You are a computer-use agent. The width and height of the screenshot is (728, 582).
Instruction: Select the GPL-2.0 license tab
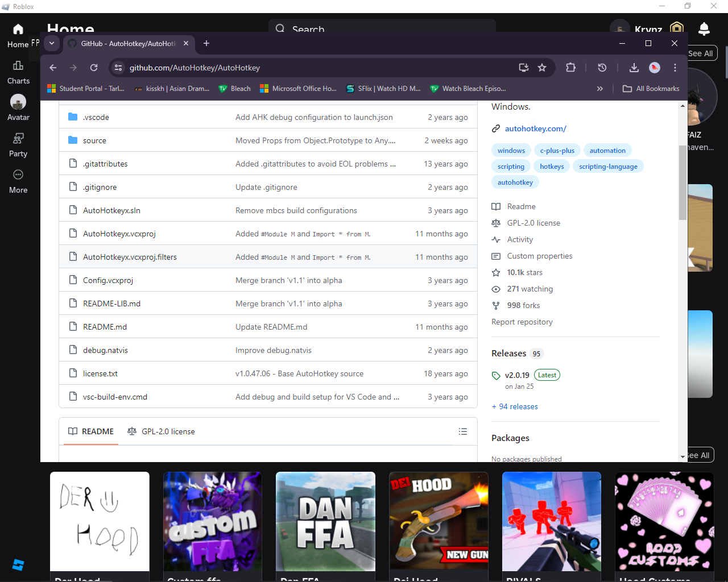pyautogui.click(x=161, y=431)
